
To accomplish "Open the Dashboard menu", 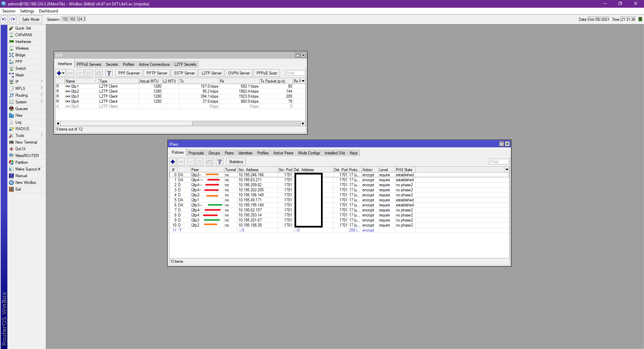I will click(x=48, y=11).
